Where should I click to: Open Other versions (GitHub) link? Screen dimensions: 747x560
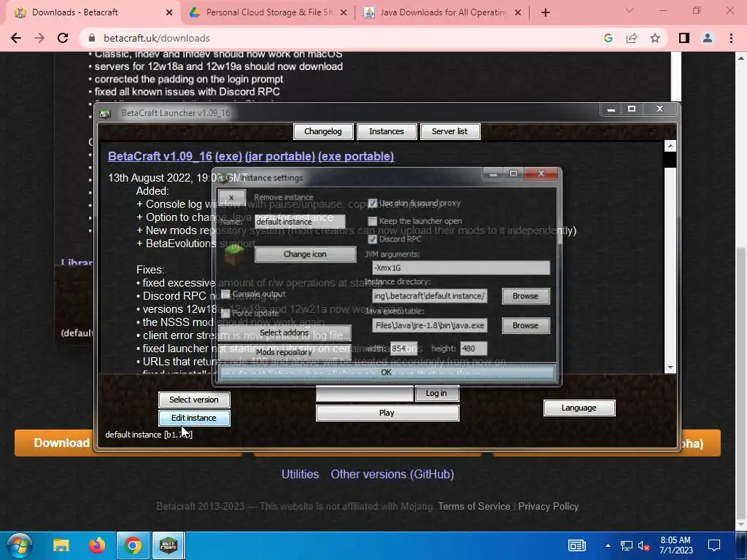(x=392, y=474)
